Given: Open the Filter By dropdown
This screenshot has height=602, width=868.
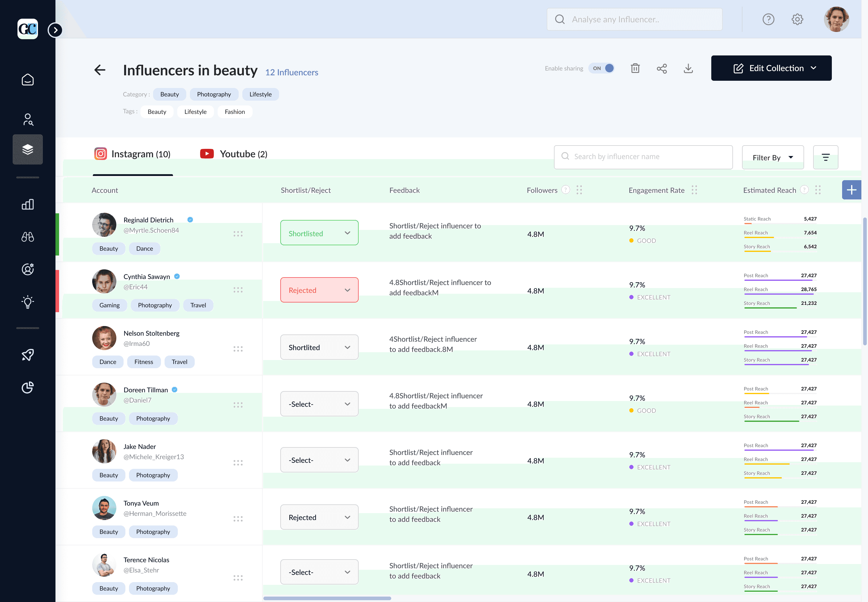Looking at the screenshot, I should [x=772, y=157].
